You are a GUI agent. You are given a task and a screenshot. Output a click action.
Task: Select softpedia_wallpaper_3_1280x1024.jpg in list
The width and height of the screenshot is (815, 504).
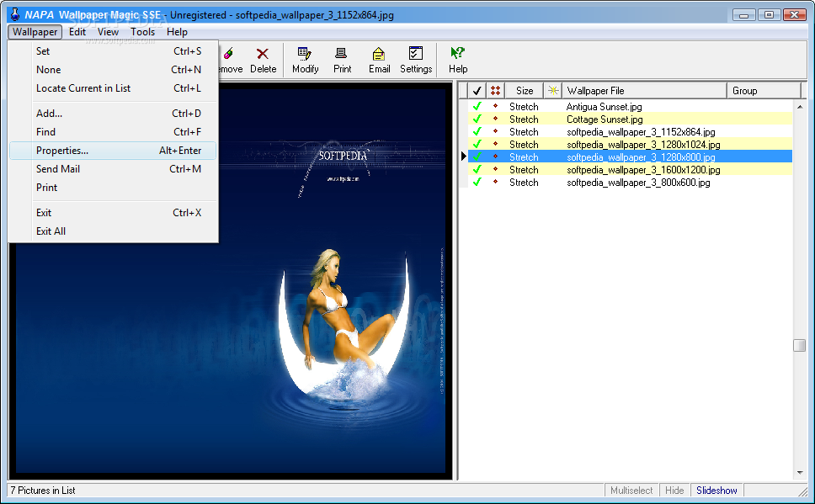(x=643, y=145)
